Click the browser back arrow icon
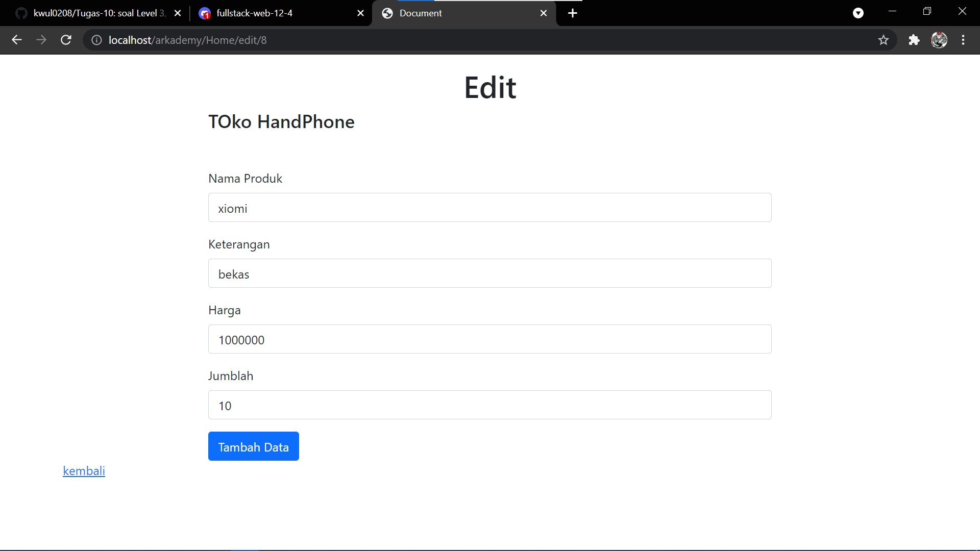 tap(16, 40)
